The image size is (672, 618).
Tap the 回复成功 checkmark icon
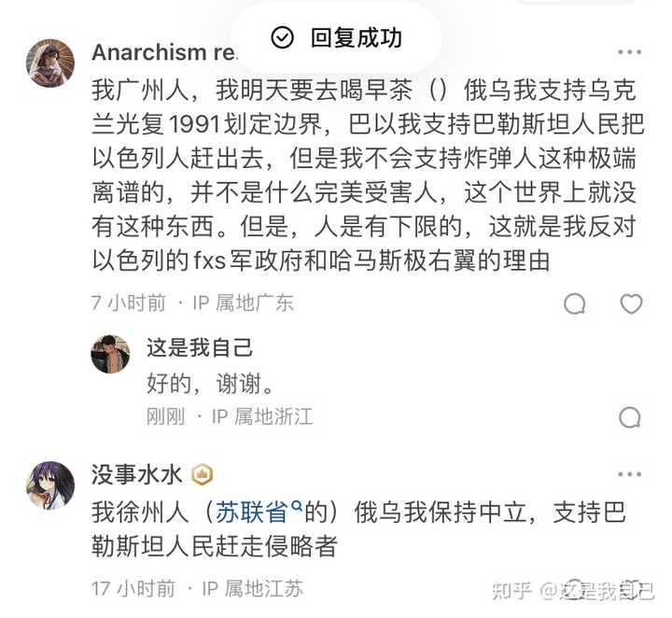[283, 37]
